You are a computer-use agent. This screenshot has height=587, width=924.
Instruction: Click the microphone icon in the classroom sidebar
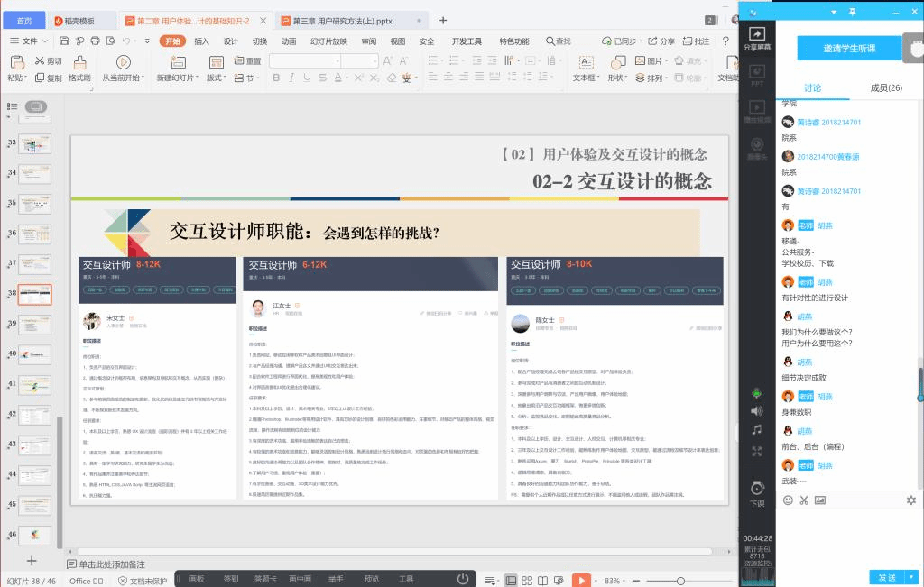pos(756,392)
